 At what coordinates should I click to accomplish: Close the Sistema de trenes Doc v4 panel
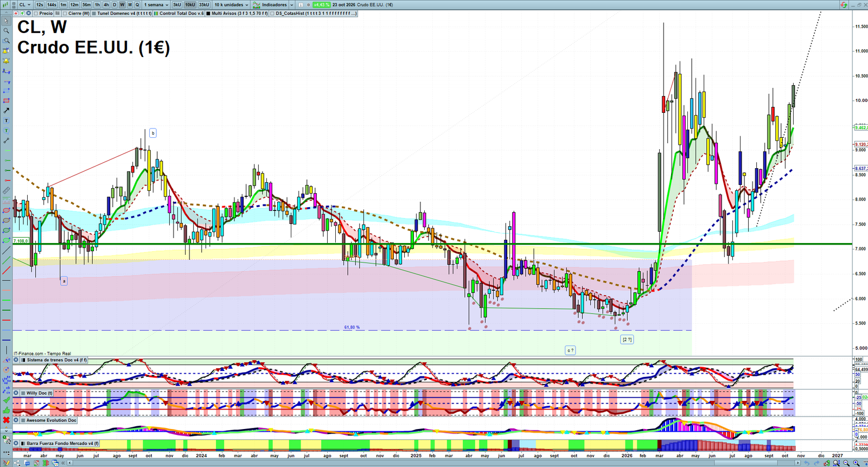click(x=16, y=360)
